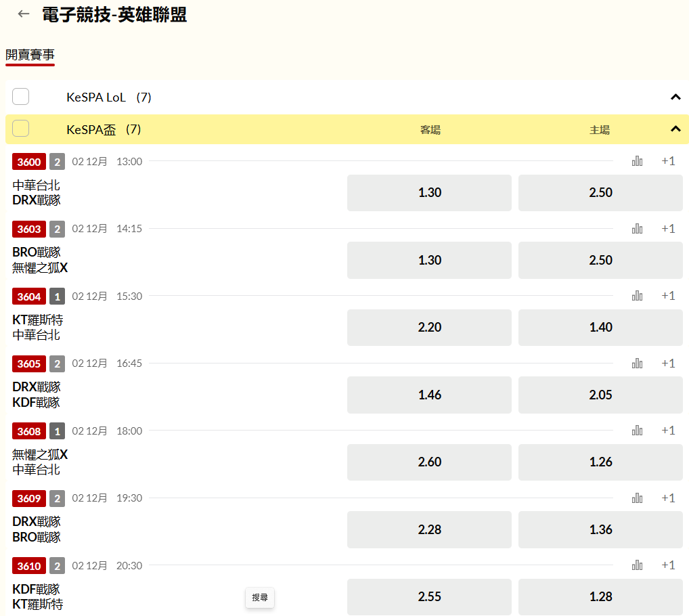The width and height of the screenshot is (689, 616).
Task: Click match code badge 3609
Action: 29,498
